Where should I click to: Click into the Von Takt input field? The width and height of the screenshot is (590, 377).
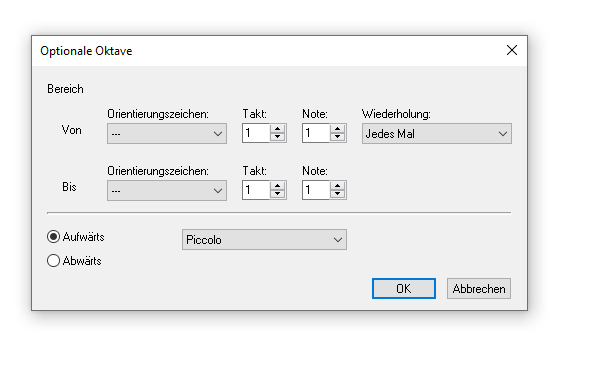tap(256, 133)
